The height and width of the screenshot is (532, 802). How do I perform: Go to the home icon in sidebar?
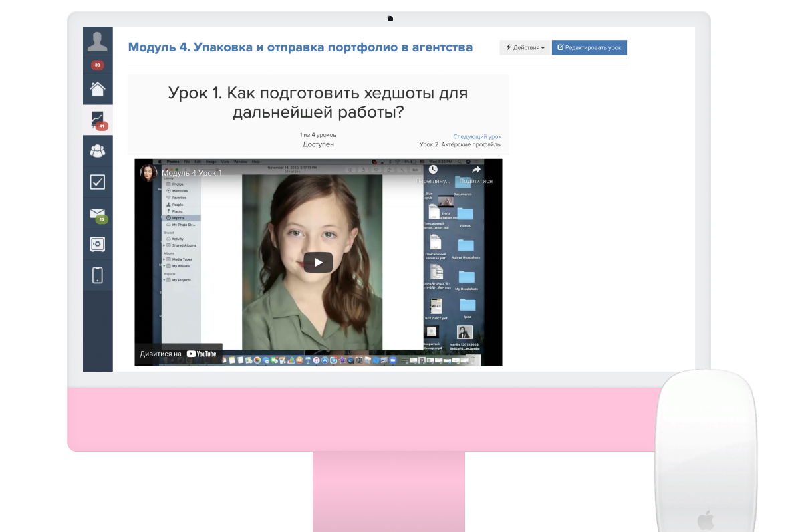click(x=98, y=89)
